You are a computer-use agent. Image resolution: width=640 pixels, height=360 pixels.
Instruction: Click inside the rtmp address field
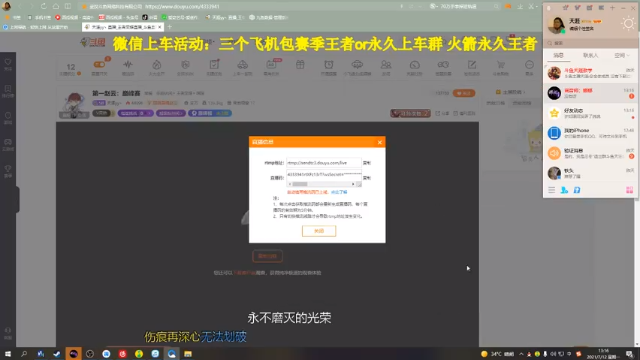[x=324, y=163]
